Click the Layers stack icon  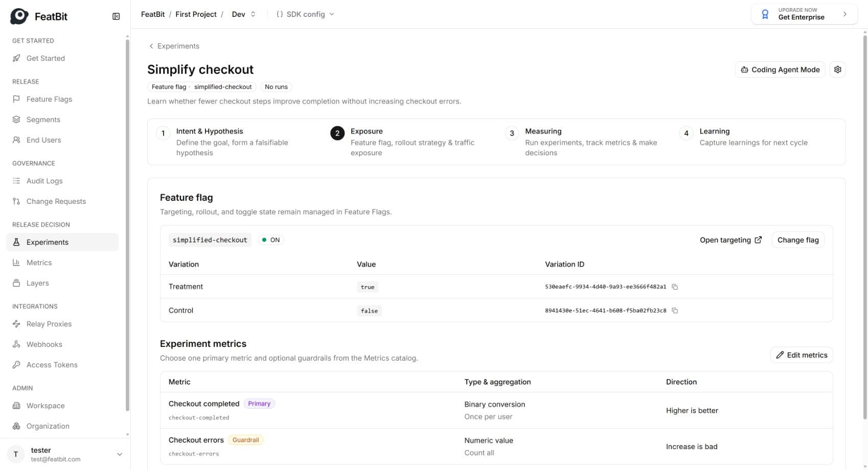point(16,283)
